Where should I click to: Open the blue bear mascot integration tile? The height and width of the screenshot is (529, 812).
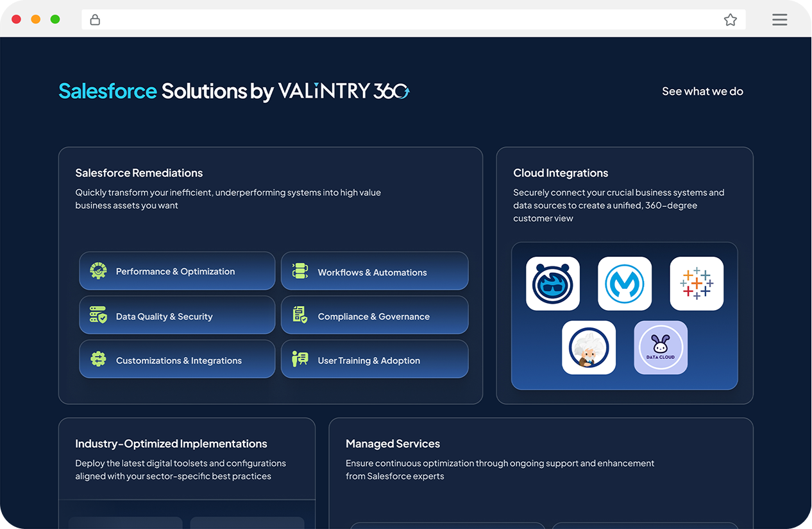[x=553, y=284]
